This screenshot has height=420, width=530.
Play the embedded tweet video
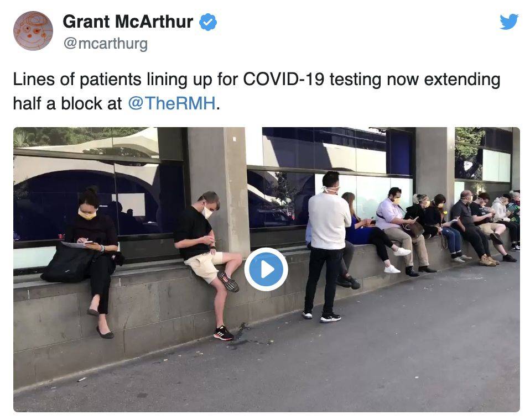point(266,270)
